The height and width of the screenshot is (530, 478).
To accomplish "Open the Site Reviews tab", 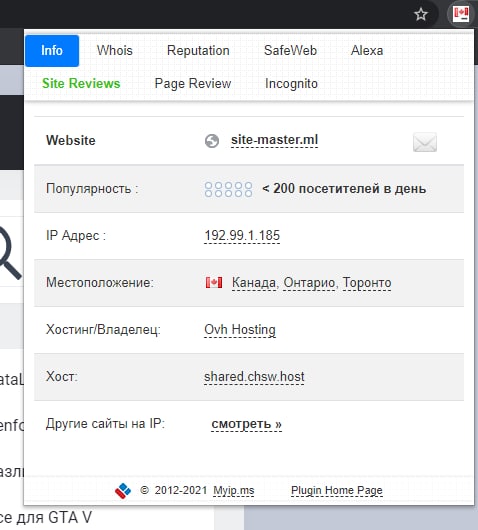I will coord(81,83).
